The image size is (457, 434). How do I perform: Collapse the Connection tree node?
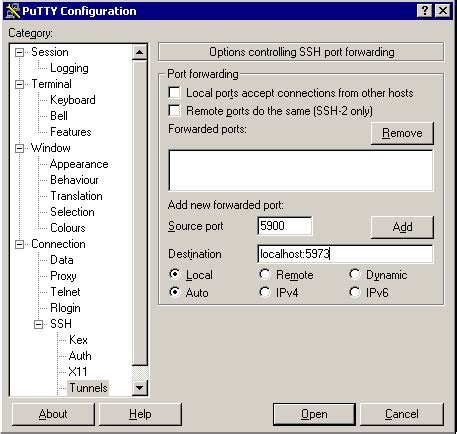[x=20, y=244]
